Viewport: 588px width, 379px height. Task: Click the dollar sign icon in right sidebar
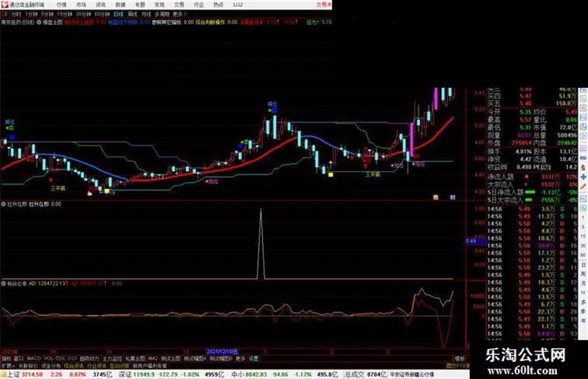[583, 167]
